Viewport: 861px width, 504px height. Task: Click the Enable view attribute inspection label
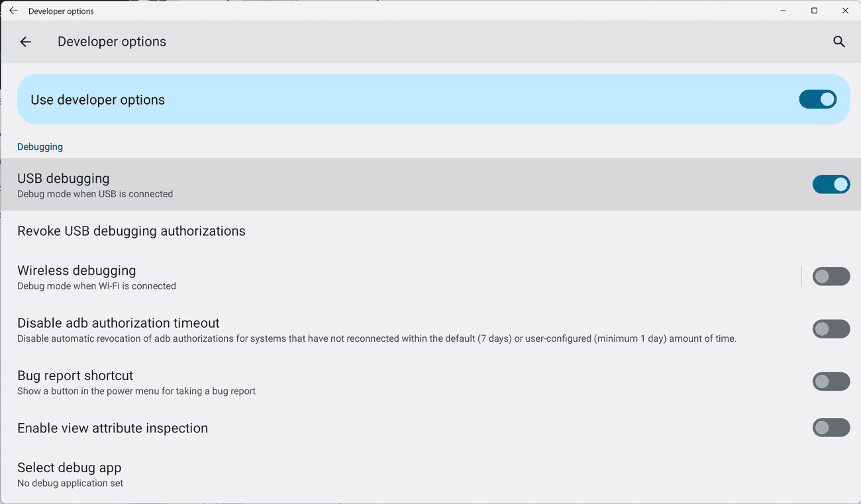[113, 428]
